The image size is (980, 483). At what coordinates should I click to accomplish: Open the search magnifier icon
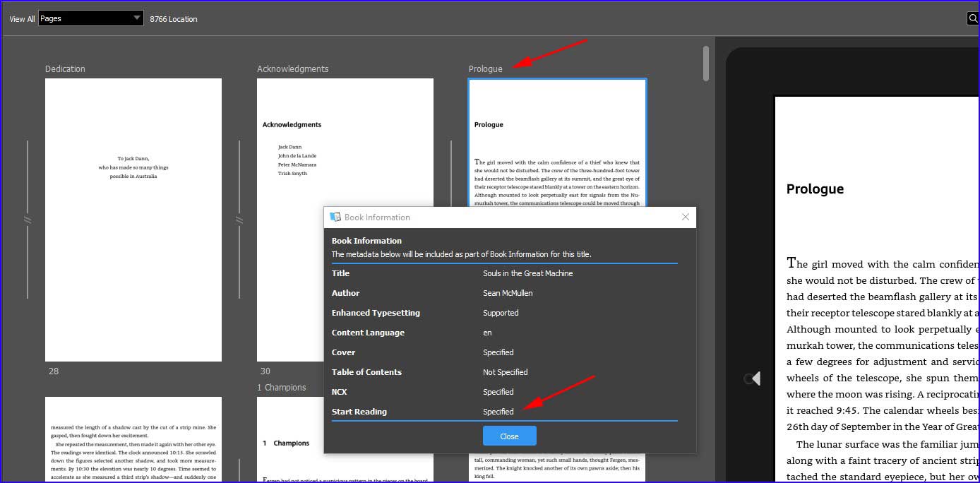pyautogui.click(x=973, y=19)
